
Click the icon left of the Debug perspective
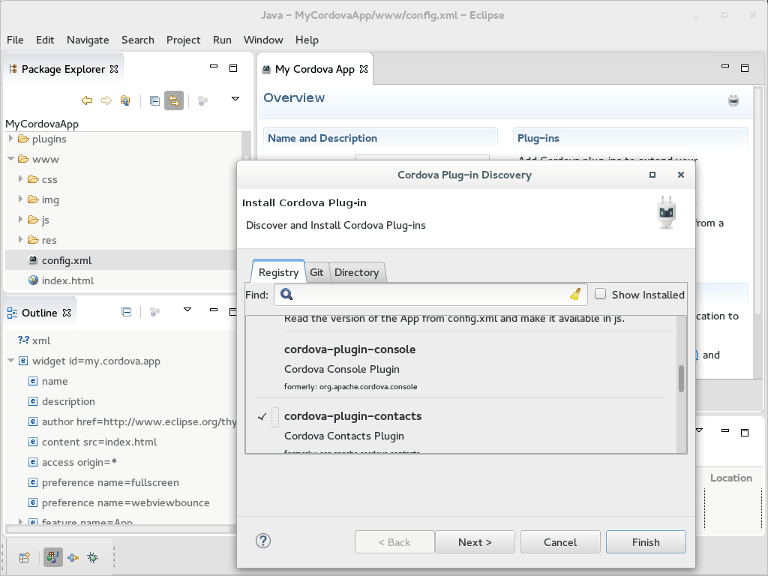[x=73, y=557]
